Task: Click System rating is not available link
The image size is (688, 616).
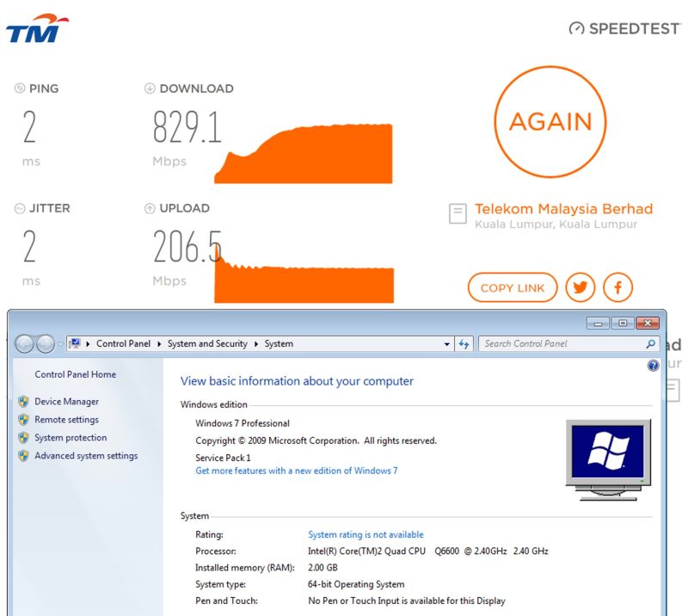Action: (366, 535)
